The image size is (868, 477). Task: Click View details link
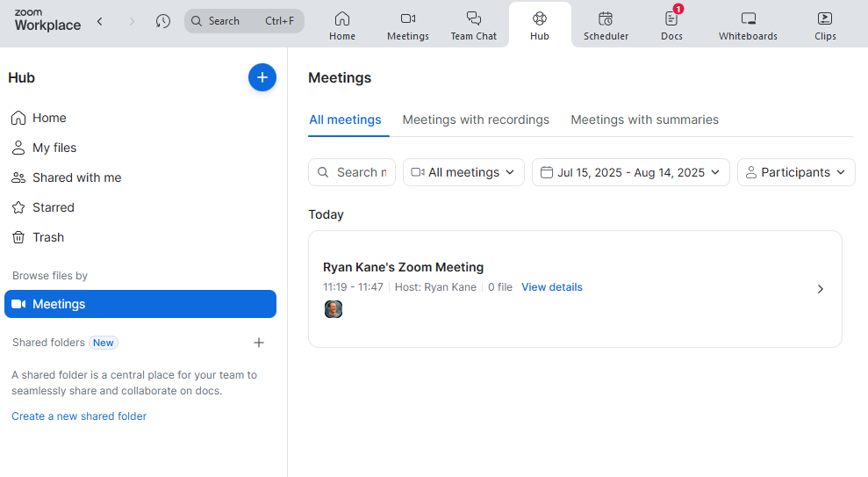[552, 287]
